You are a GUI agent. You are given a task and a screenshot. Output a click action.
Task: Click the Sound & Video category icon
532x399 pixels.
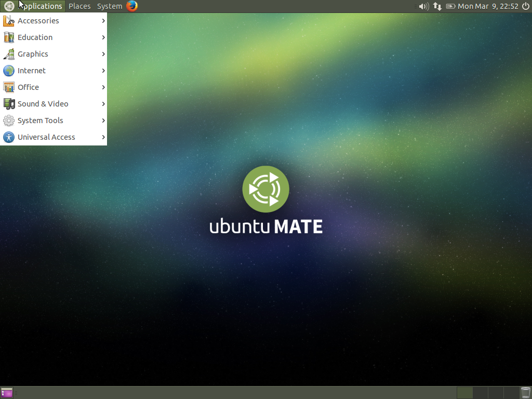pos(9,104)
